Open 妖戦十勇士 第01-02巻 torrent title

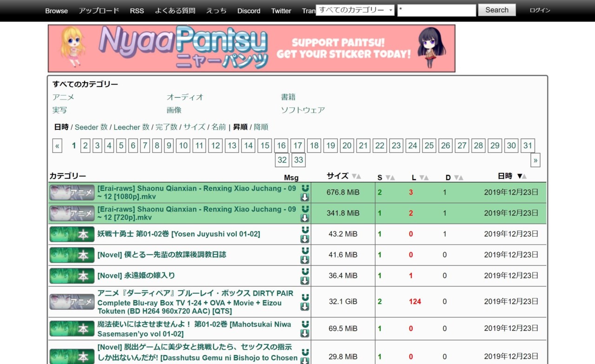[178, 234]
